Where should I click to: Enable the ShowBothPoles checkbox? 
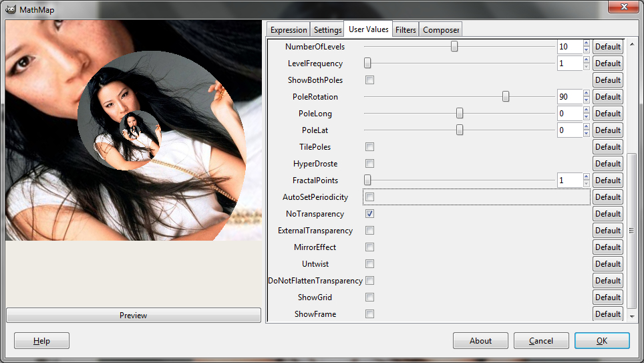click(x=369, y=80)
